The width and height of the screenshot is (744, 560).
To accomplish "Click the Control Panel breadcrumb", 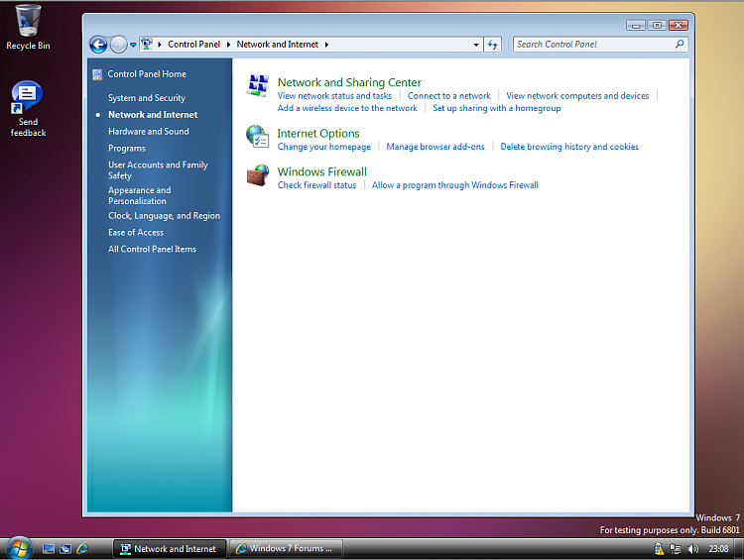I will (193, 45).
